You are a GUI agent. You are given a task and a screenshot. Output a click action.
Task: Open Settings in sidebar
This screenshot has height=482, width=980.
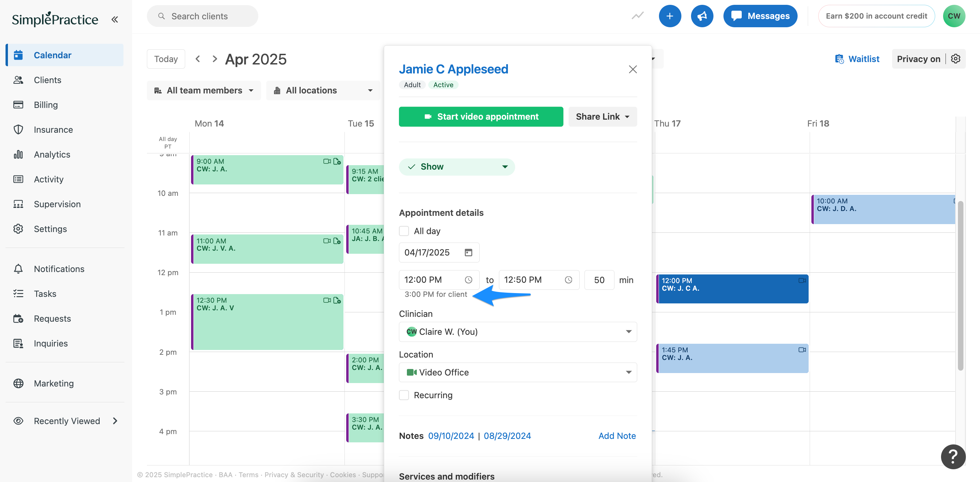pos(65,229)
